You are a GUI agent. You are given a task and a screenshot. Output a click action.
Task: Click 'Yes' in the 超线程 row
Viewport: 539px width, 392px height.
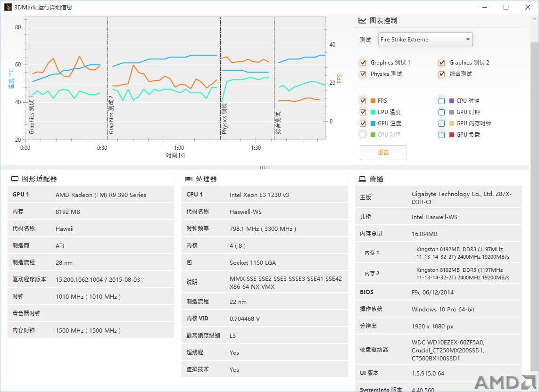[234, 353]
